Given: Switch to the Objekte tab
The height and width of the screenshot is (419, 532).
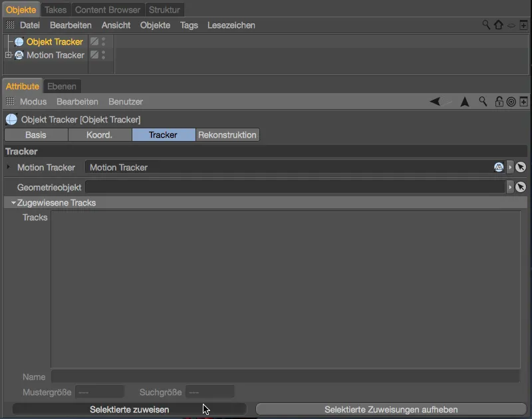Looking at the screenshot, I should pyautogui.click(x=21, y=10).
